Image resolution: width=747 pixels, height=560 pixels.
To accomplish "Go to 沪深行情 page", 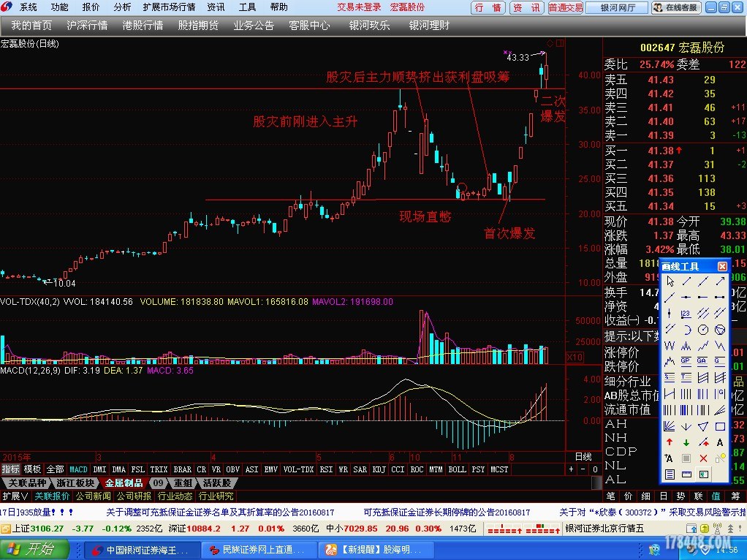I will point(87,26).
